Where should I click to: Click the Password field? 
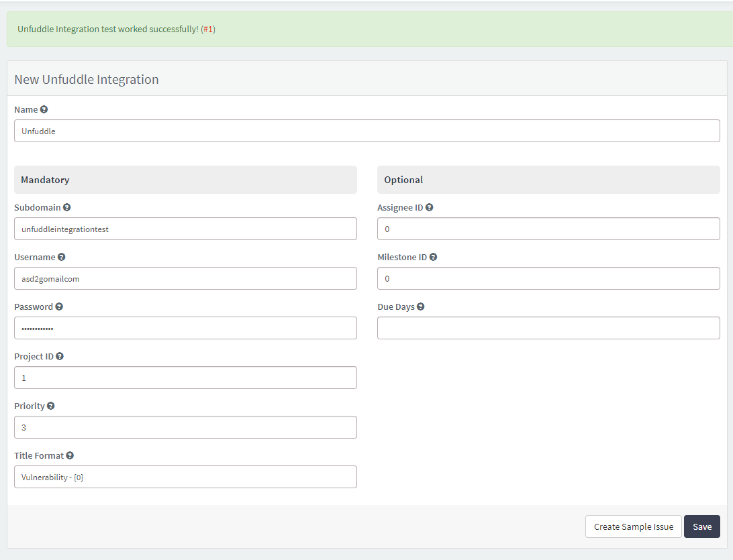point(185,328)
